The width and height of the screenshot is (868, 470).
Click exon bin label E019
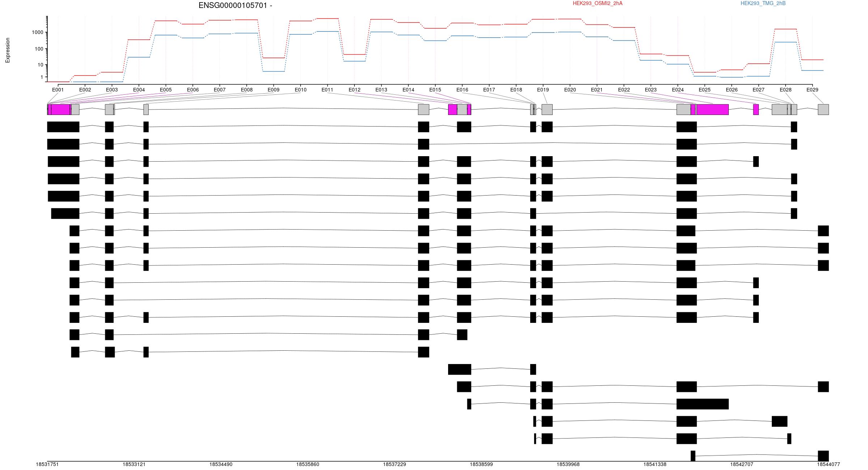point(543,90)
